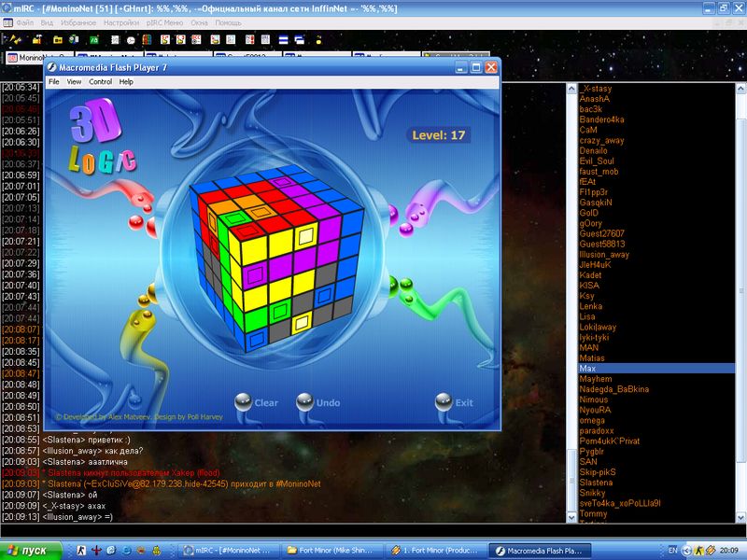Select user paradoxx in the nick list
Viewport: 747px width, 560px height.
click(597, 431)
